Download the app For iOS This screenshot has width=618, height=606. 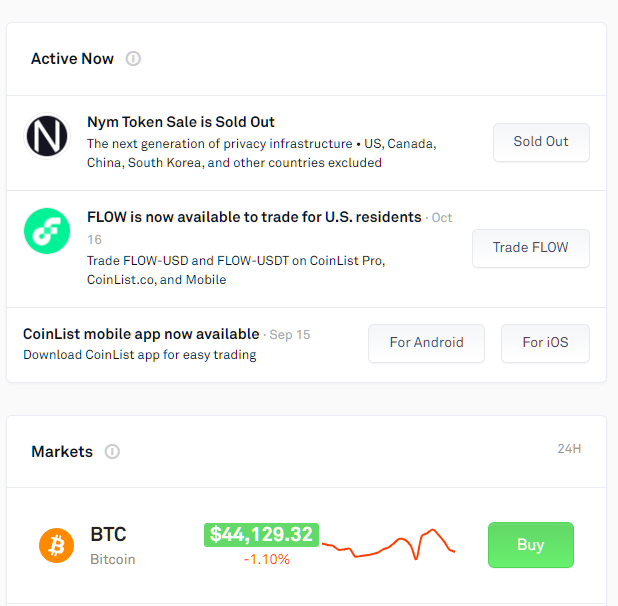point(545,343)
